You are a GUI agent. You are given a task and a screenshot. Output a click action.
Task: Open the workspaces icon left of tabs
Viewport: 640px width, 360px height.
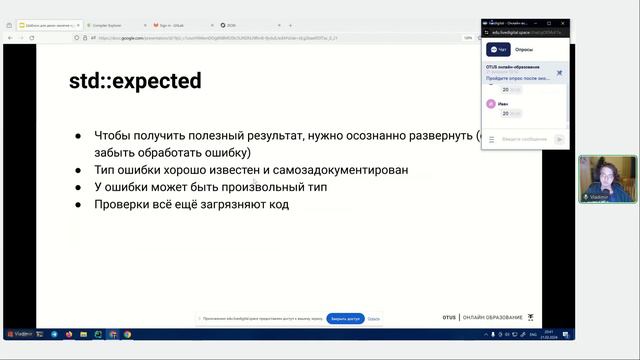pyautogui.click(x=9, y=25)
